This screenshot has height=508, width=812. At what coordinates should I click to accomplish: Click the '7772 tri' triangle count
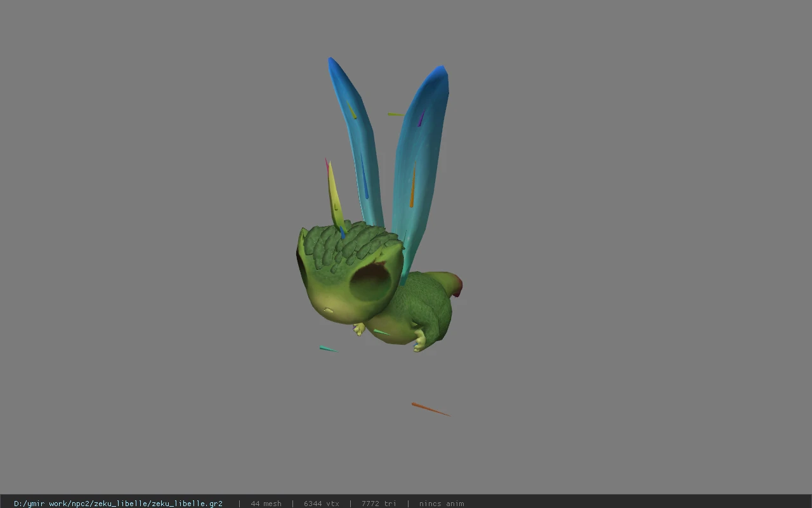pyautogui.click(x=379, y=504)
